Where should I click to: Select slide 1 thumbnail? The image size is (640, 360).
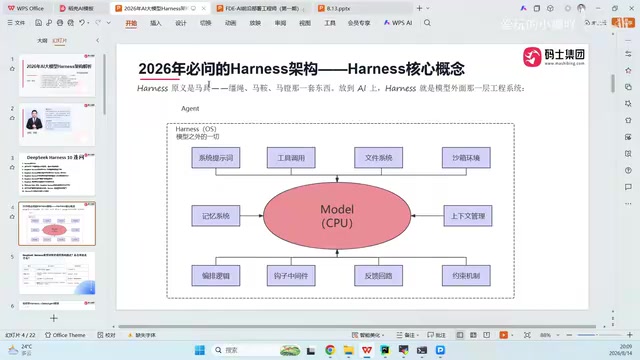click(57, 75)
